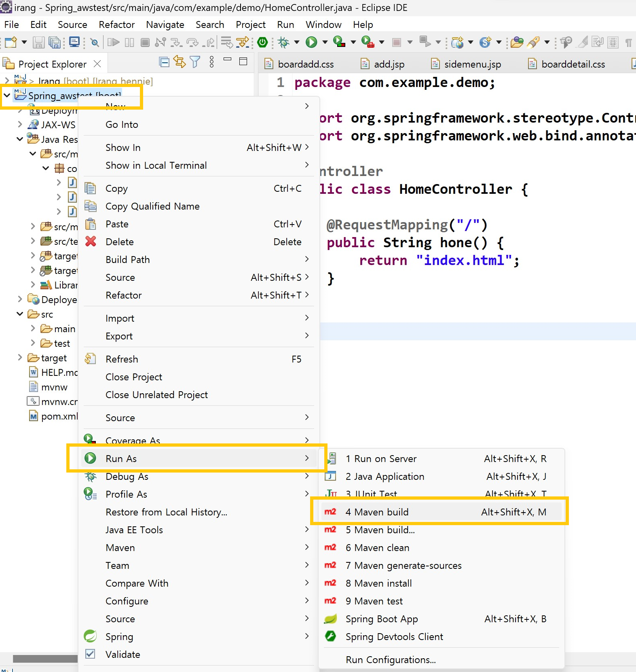Open Project Explorer view menu dots

click(x=211, y=62)
